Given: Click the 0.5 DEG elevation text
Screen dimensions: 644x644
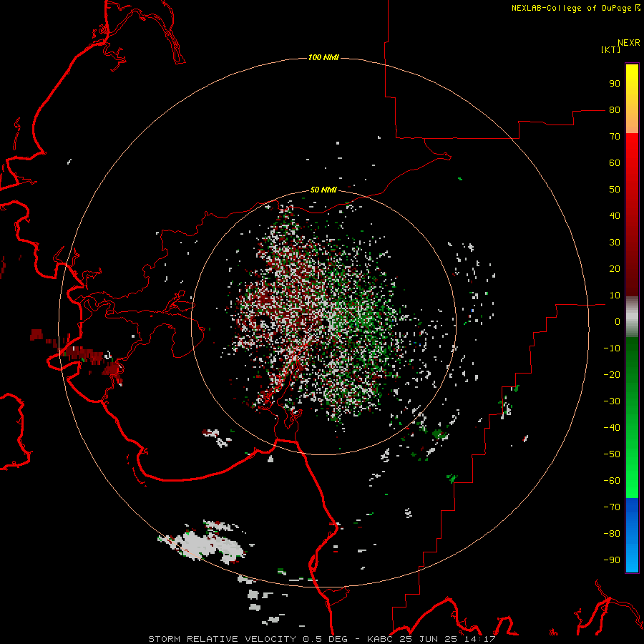Looking at the screenshot, I should [x=326, y=639].
